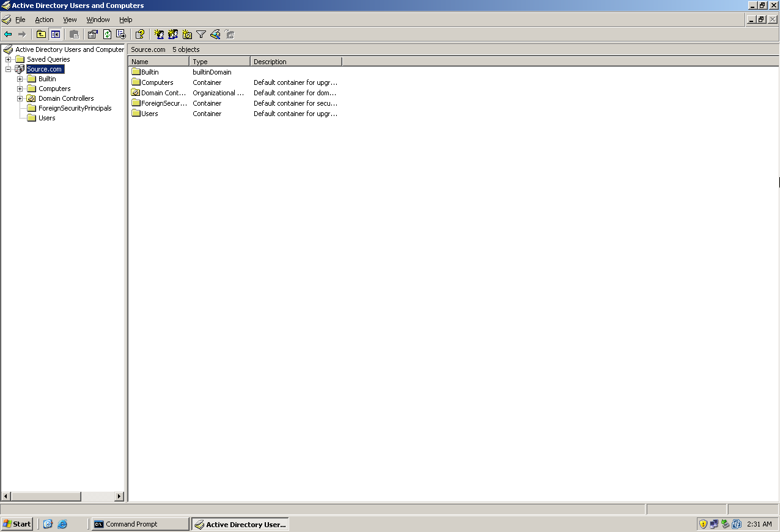The image size is (780, 532).
Task: Select Users row in the list
Action: click(235, 114)
